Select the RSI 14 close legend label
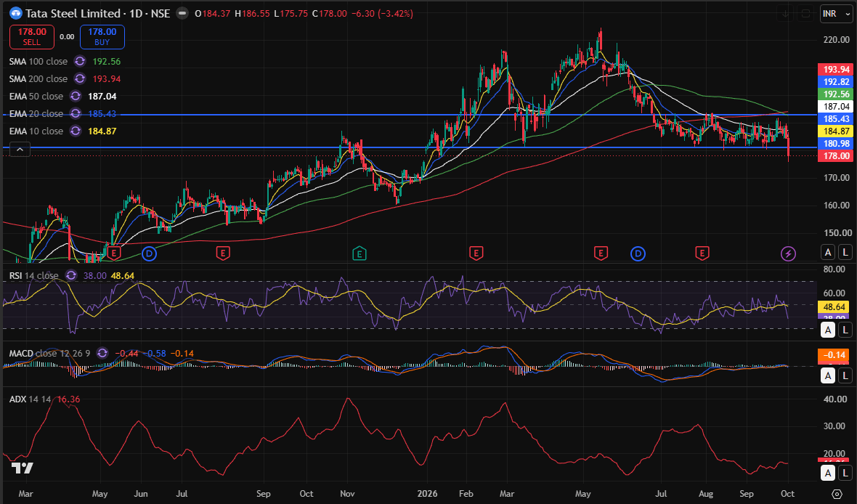 tap(34, 275)
